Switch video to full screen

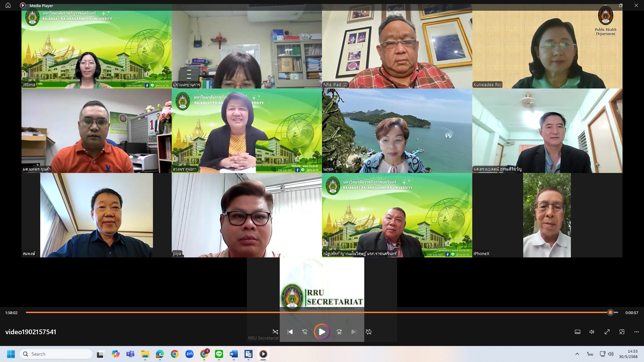coord(607,332)
